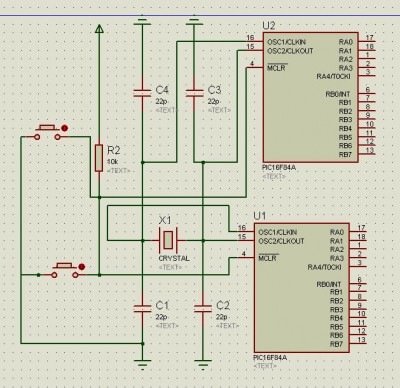
Task: Click the ground terminal above C3
Action: (x=194, y=21)
